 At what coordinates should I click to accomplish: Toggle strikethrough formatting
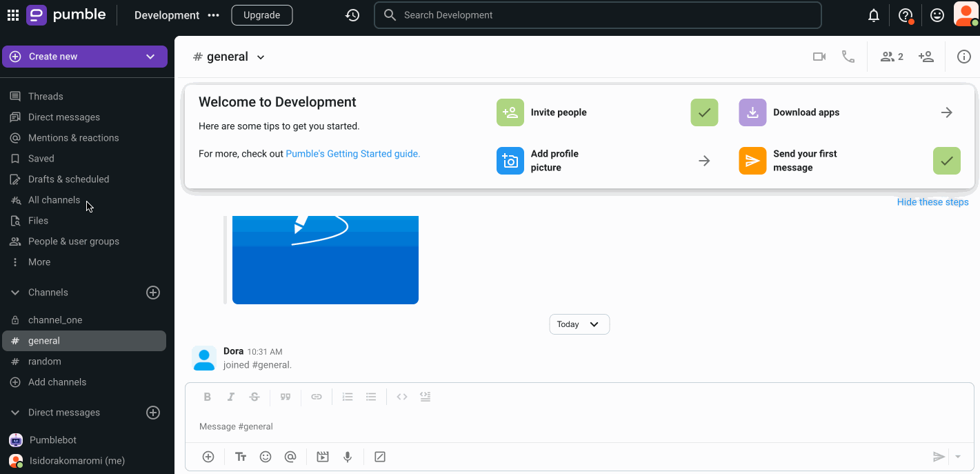pos(254,397)
